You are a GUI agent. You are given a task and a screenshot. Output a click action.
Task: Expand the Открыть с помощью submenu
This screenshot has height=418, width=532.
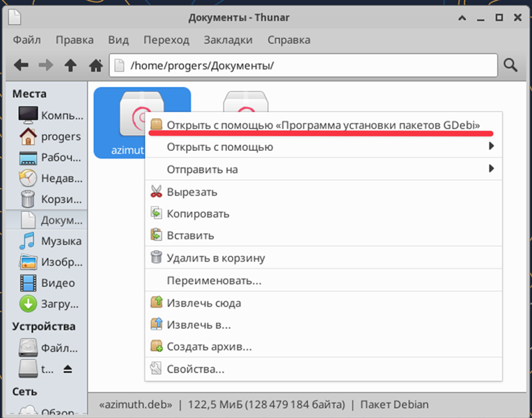(323, 147)
